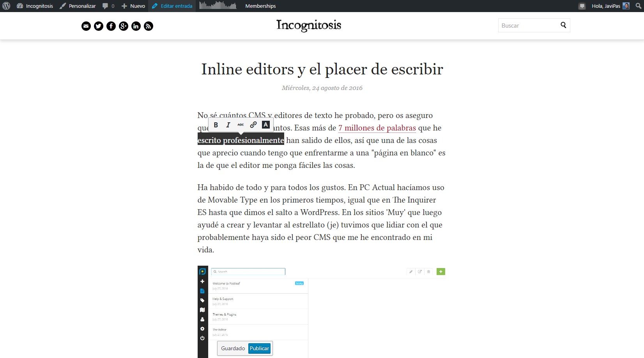Click the post title Inline editors y el placer de escribir
Screen dimensions: 644x358
(322, 69)
